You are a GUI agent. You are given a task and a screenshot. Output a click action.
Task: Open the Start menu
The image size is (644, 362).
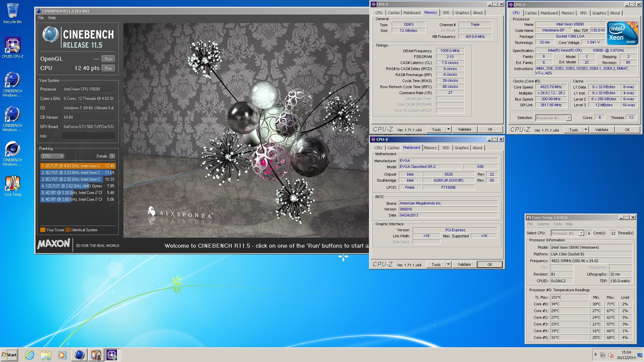[x=9, y=355]
